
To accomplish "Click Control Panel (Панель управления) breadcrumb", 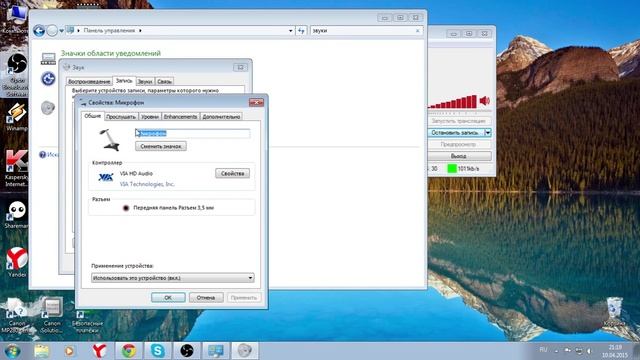I will pyautogui.click(x=109, y=30).
